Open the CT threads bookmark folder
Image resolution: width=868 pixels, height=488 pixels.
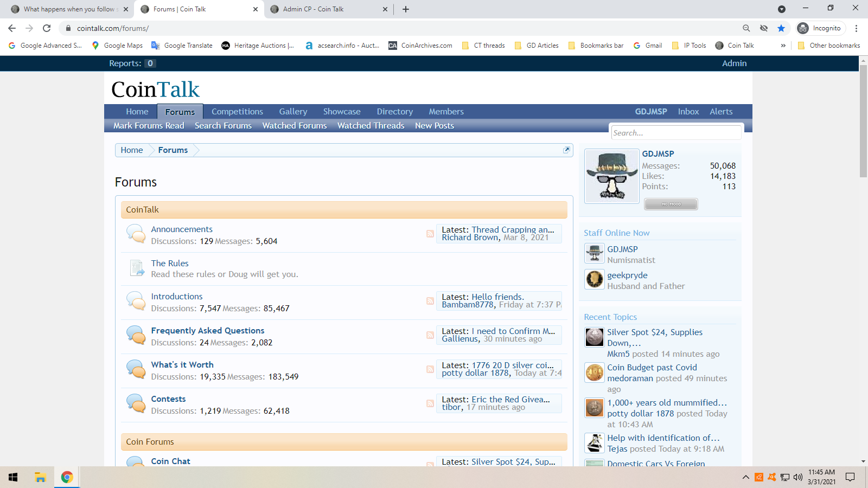coord(483,46)
